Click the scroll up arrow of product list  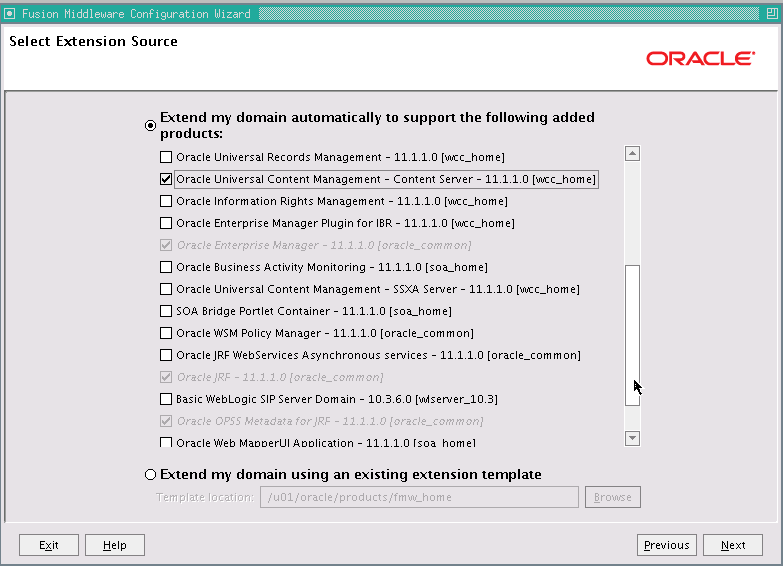click(x=632, y=153)
